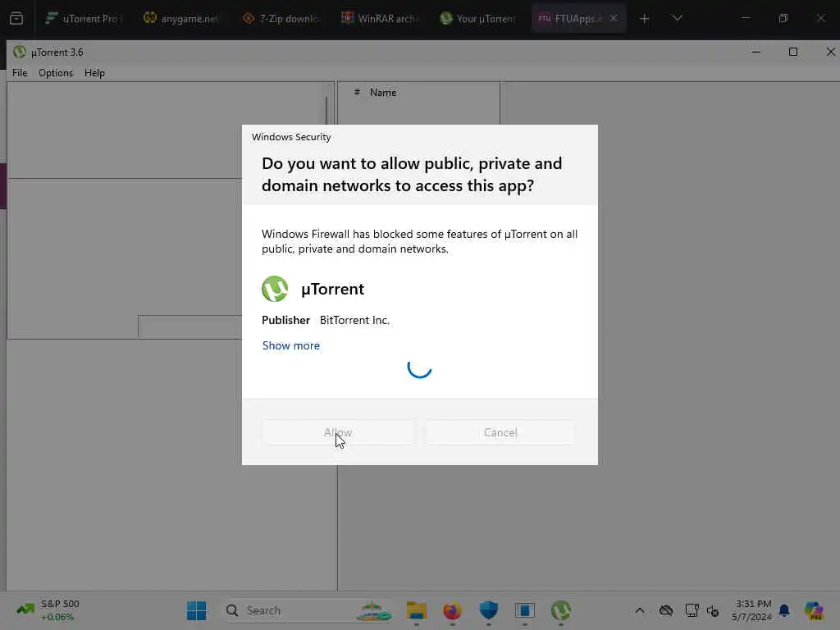Open the S&P 500 widget

click(x=48, y=610)
